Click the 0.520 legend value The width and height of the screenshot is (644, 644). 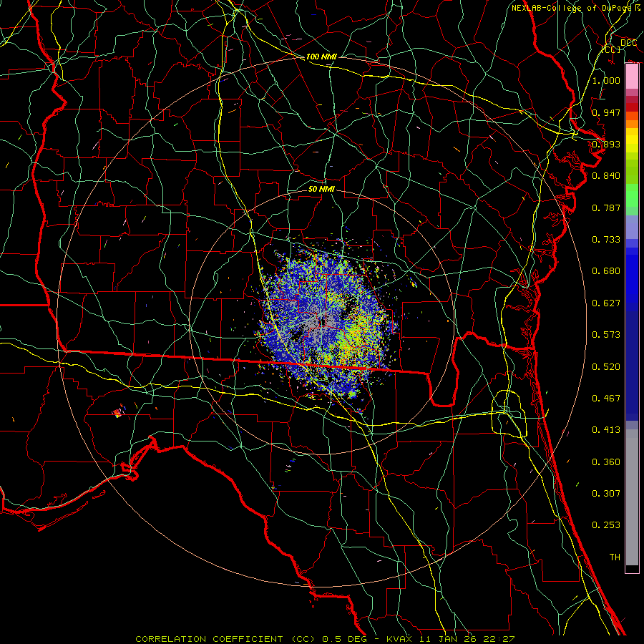(x=606, y=367)
